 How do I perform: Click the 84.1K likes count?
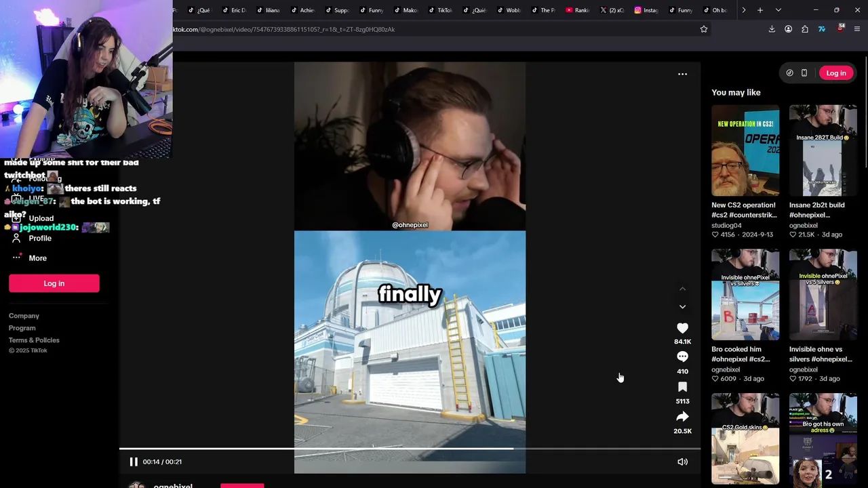(x=682, y=342)
